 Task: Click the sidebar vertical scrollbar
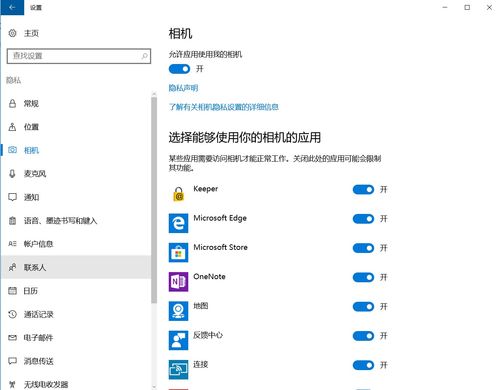pos(154,200)
